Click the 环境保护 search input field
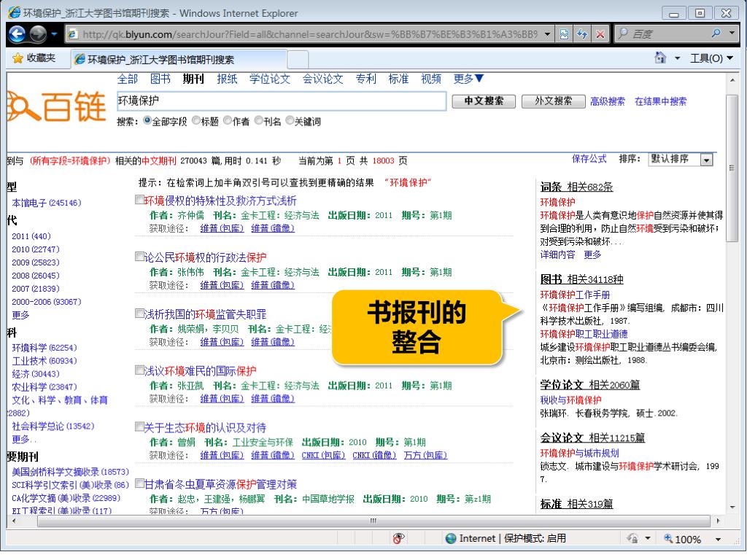The height and width of the screenshot is (560, 747). [281, 101]
